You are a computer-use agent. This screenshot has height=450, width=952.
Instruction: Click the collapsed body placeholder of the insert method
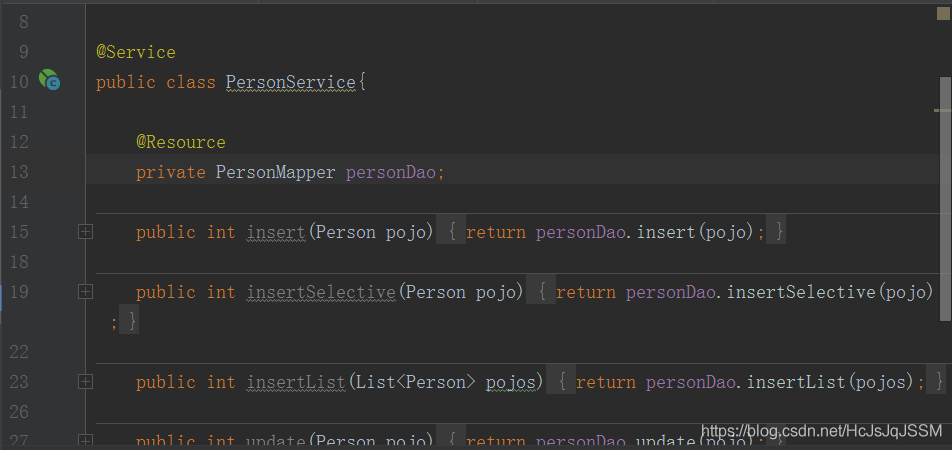[x=611, y=232]
